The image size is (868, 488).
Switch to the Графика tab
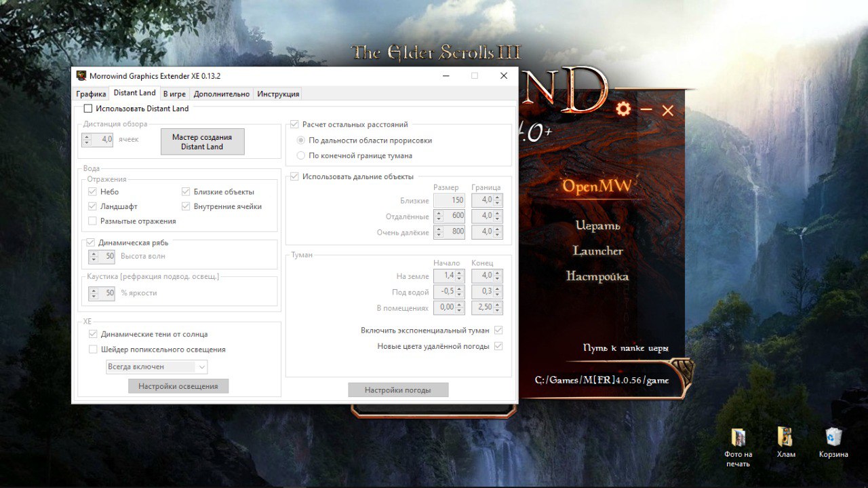(x=91, y=94)
